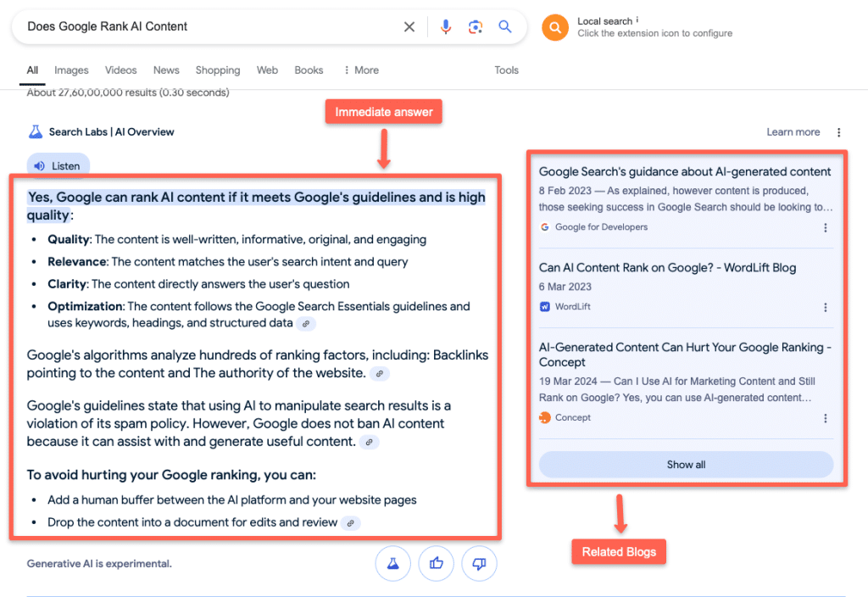The height and width of the screenshot is (597, 868).
Task: Click the microphone voice search icon
Action: coord(446,26)
